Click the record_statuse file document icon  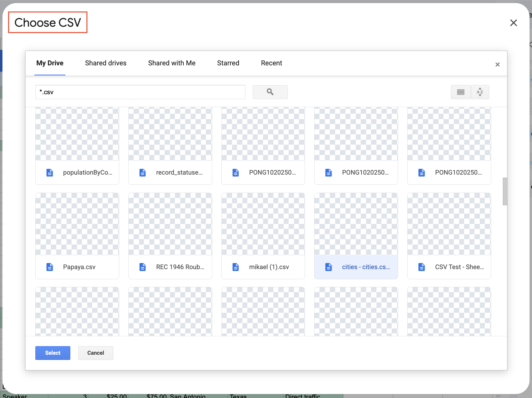point(143,173)
